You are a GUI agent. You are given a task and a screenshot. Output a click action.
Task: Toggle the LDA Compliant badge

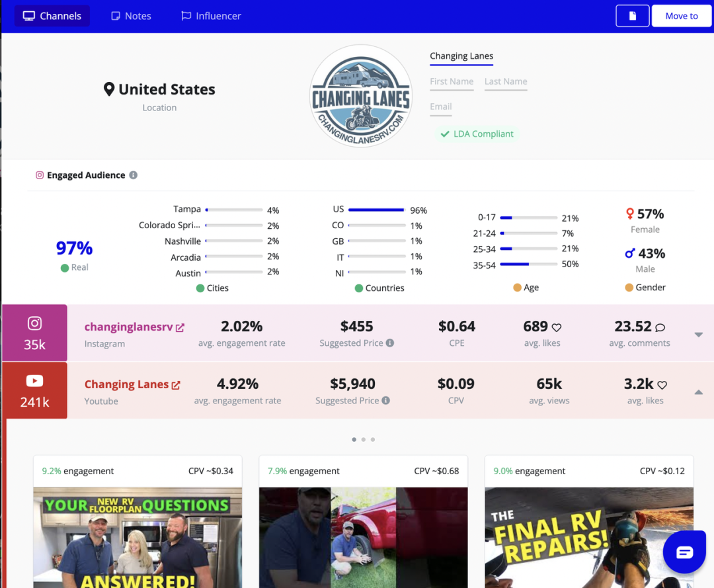pos(477,134)
